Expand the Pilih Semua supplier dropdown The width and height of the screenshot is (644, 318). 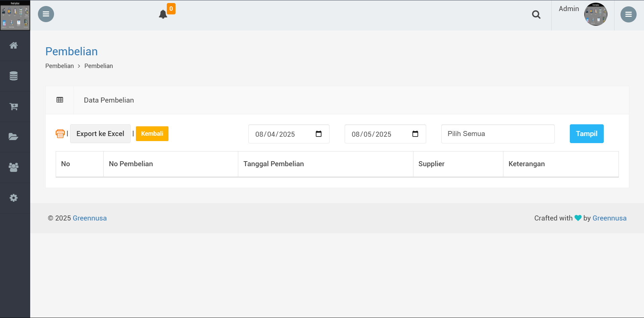pyautogui.click(x=498, y=134)
